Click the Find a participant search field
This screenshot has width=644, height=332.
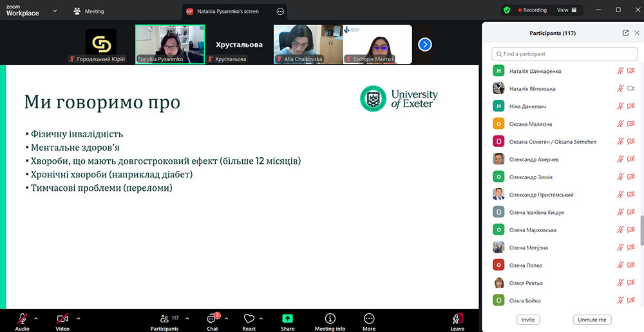tap(564, 54)
